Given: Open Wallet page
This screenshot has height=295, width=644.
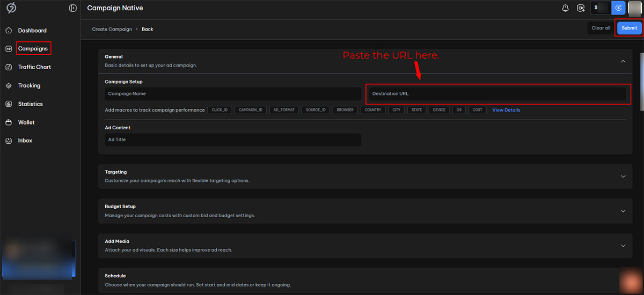Looking at the screenshot, I should point(26,122).
